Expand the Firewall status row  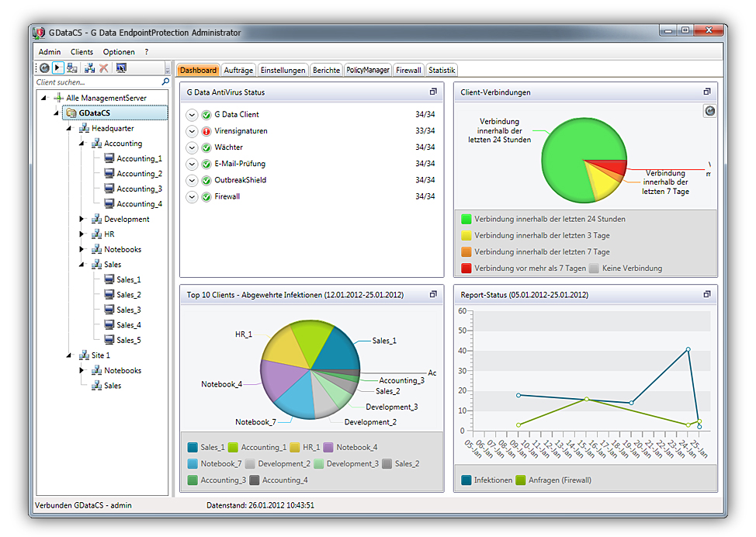pyautogui.click(x=192, y=197)
